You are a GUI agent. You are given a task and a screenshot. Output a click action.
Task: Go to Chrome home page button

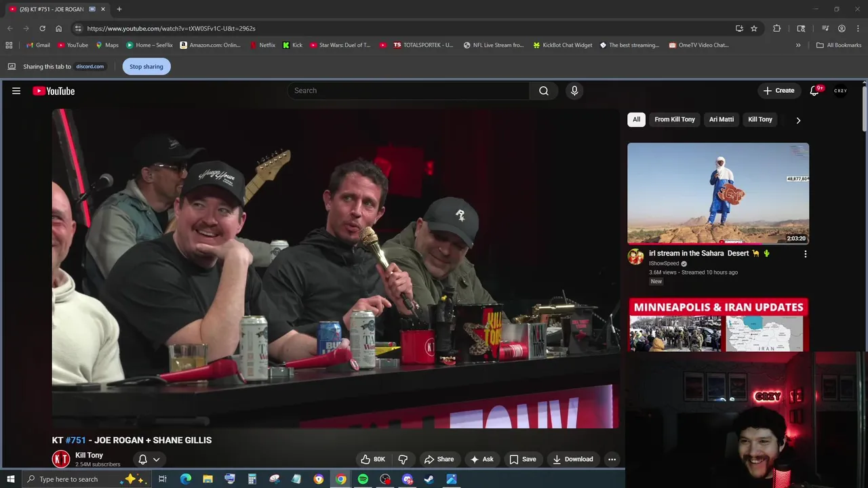[58, 28]
